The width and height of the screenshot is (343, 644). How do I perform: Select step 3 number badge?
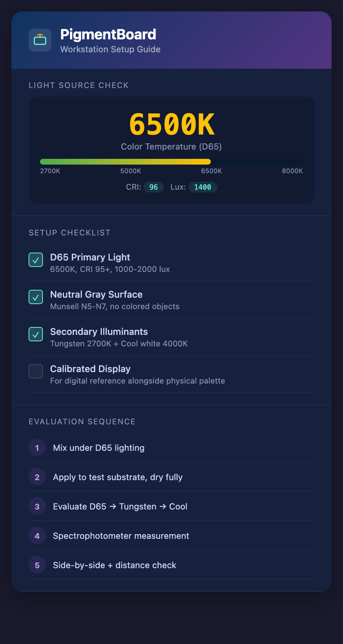pyautogui.click(x=37, y=506)
